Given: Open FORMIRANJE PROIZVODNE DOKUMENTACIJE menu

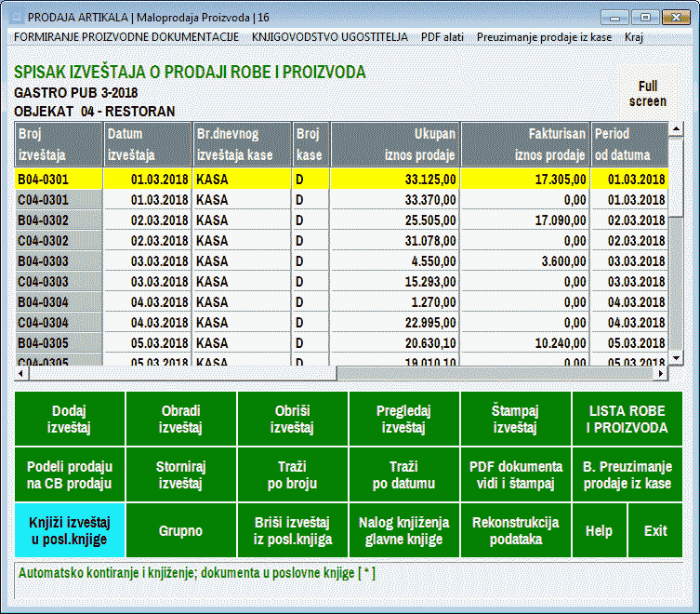Looking at the screenshot, I should (126, 37).
